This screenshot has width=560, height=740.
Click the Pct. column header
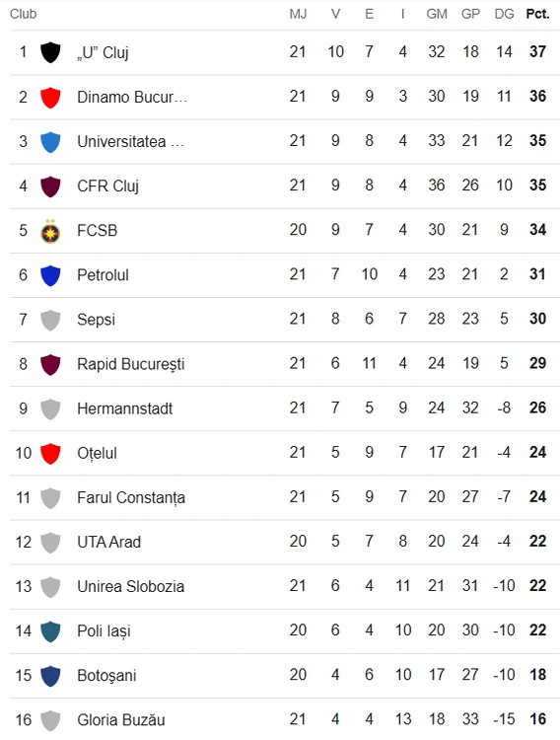pyautogui.click(x=538, y=14)
